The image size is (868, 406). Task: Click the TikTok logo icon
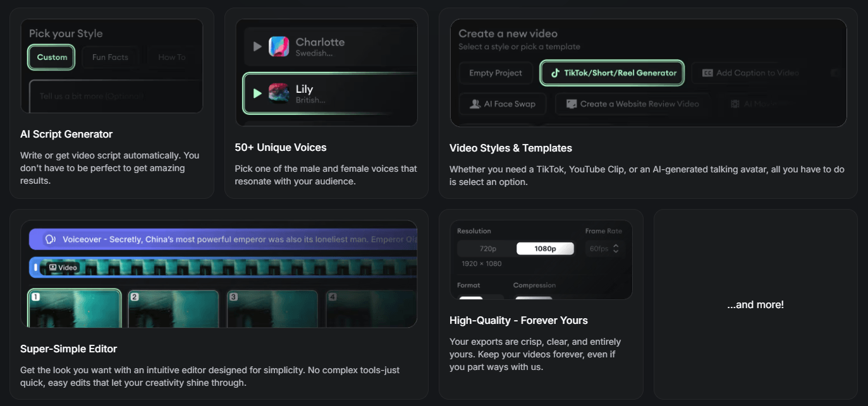[555, 73]
